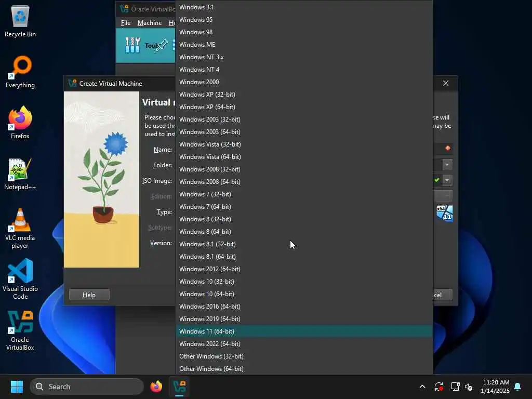Screen dimensions: 532x399
Task: Open Firefox desktop shortcut
Action: click(20, 123)
